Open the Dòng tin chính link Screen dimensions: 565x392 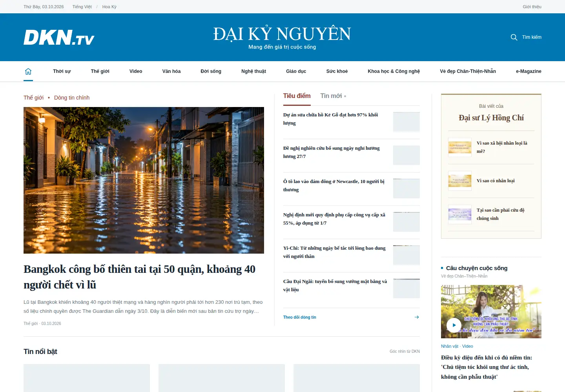pyautogui.click(x=72, y=98)
